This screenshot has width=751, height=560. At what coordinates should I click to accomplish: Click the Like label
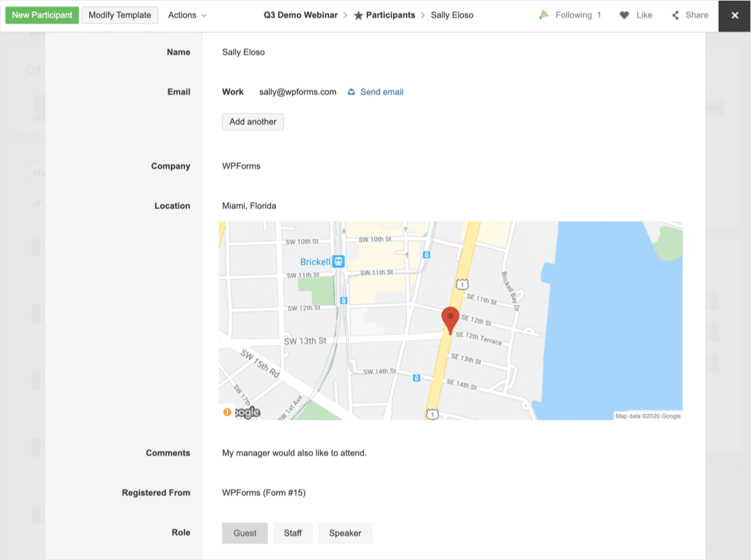coord(644,15)
